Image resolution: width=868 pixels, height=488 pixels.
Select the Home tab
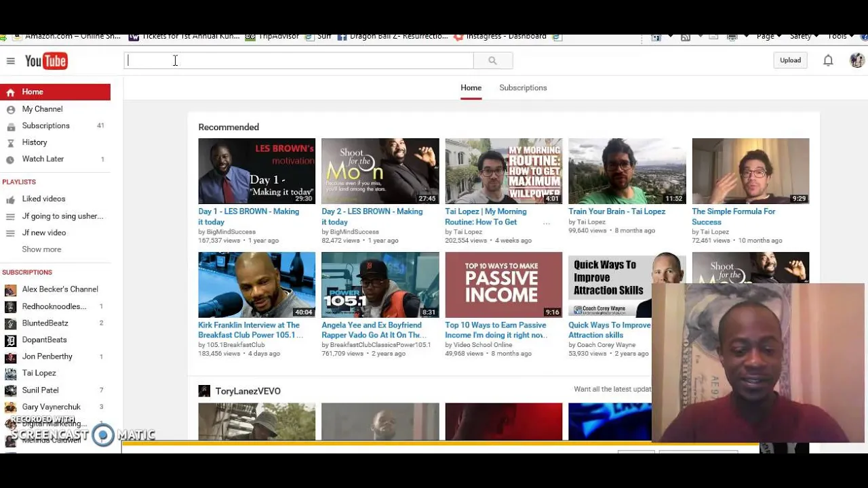tap(471, 88)
